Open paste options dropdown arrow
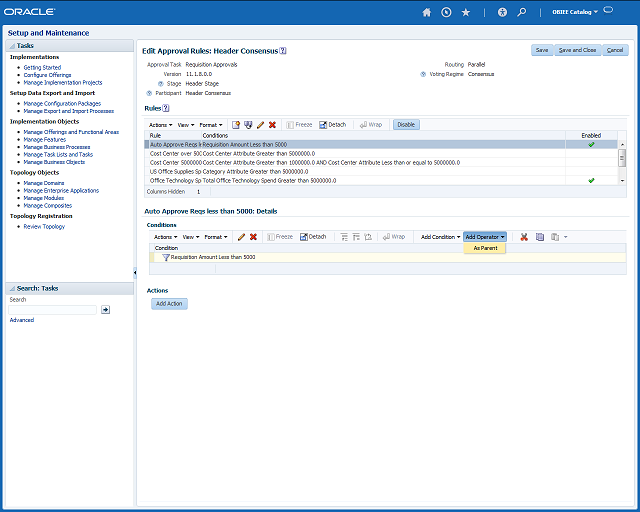 [566, 237]
